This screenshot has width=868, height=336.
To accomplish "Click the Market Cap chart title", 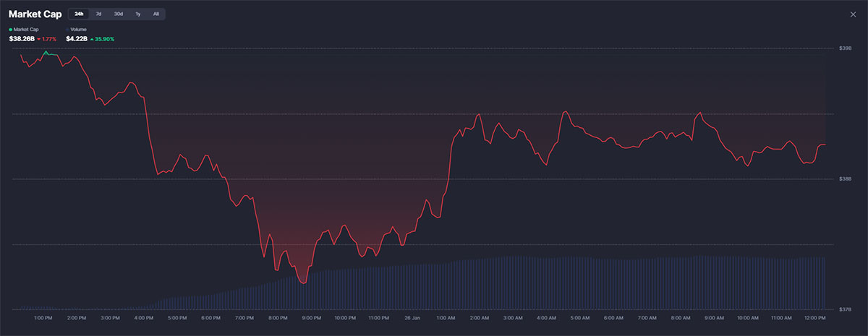I will click(35, 14).
